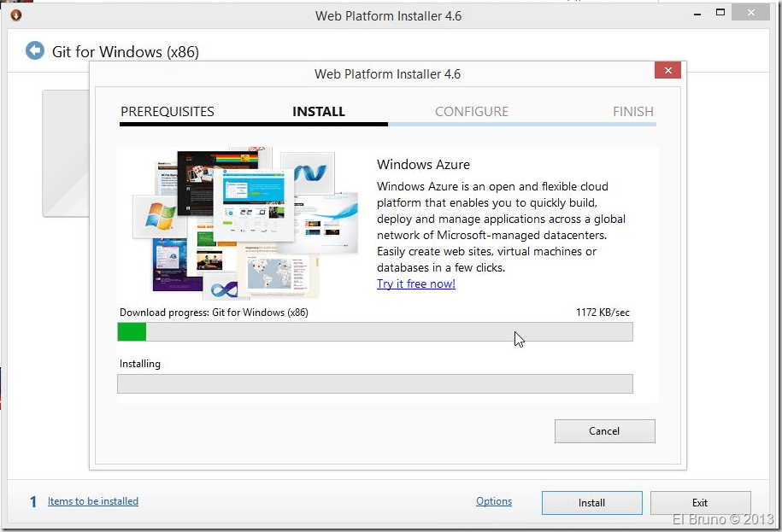Click the Windows logo tile in collage
The height and width of the screenshot is (532, 782).
(159, 213)
